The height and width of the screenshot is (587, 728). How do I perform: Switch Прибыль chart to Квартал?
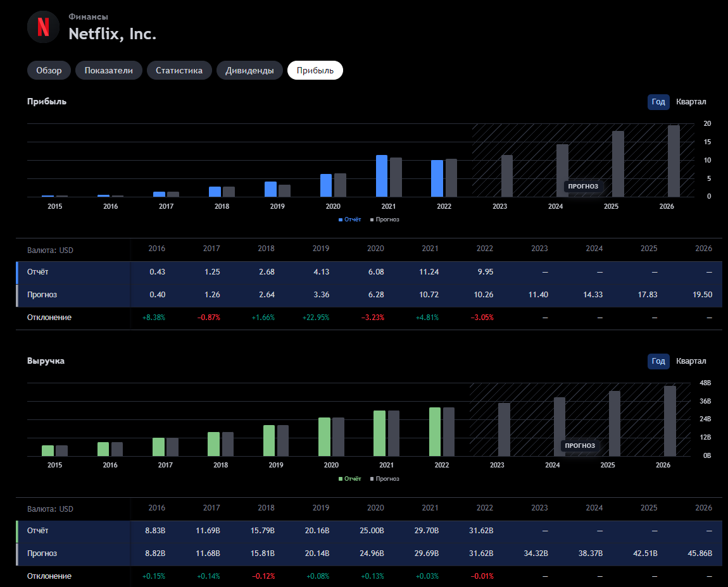(x=691, y=102)
